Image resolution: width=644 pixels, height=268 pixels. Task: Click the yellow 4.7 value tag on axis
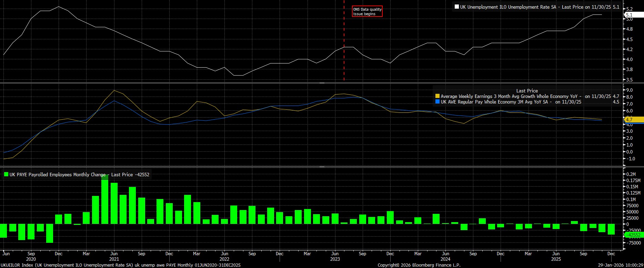click(633, 120)
